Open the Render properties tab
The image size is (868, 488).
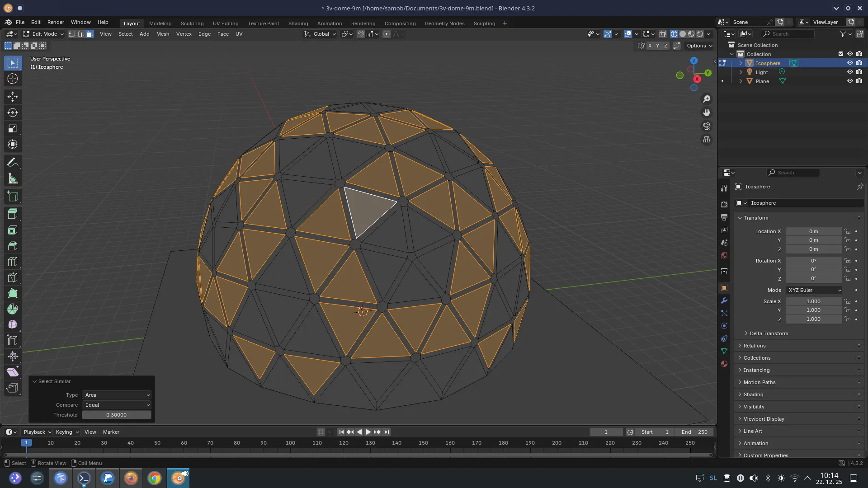pyautogui.click(x=724, y=204)
